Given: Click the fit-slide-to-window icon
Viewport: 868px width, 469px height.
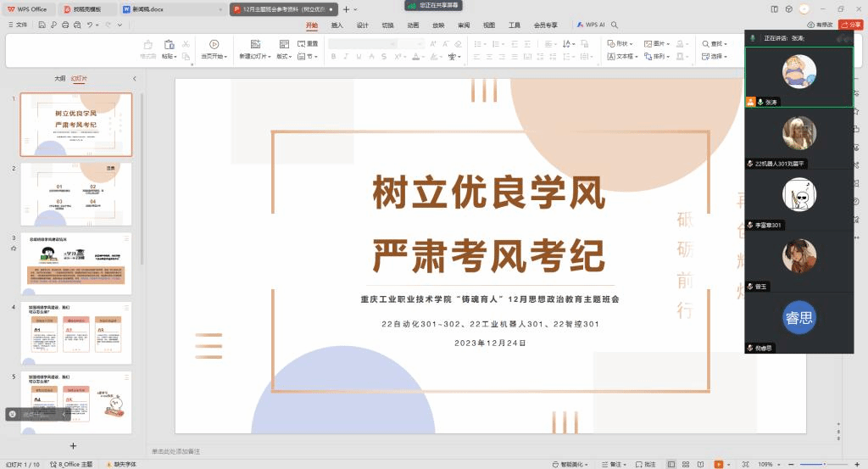Looking at the screenshot, I should point(746,464).
